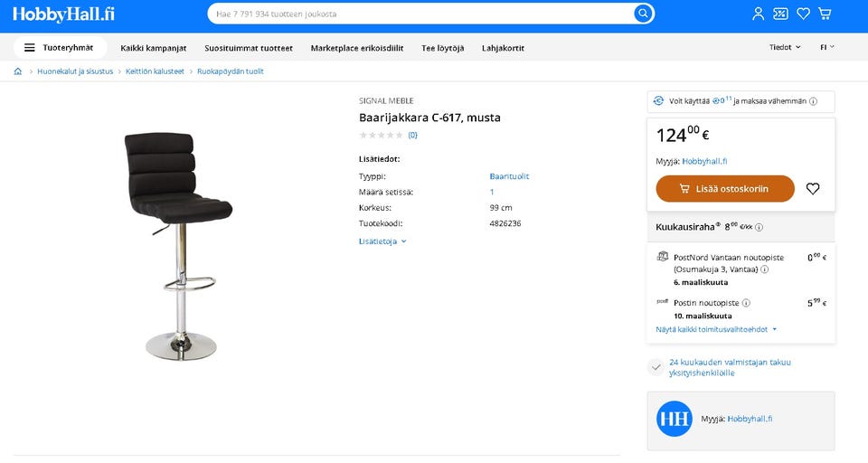The width and height of the screenshot is (868, 463).
Task: Open the FI language dropdown
Action: (826, 47)
